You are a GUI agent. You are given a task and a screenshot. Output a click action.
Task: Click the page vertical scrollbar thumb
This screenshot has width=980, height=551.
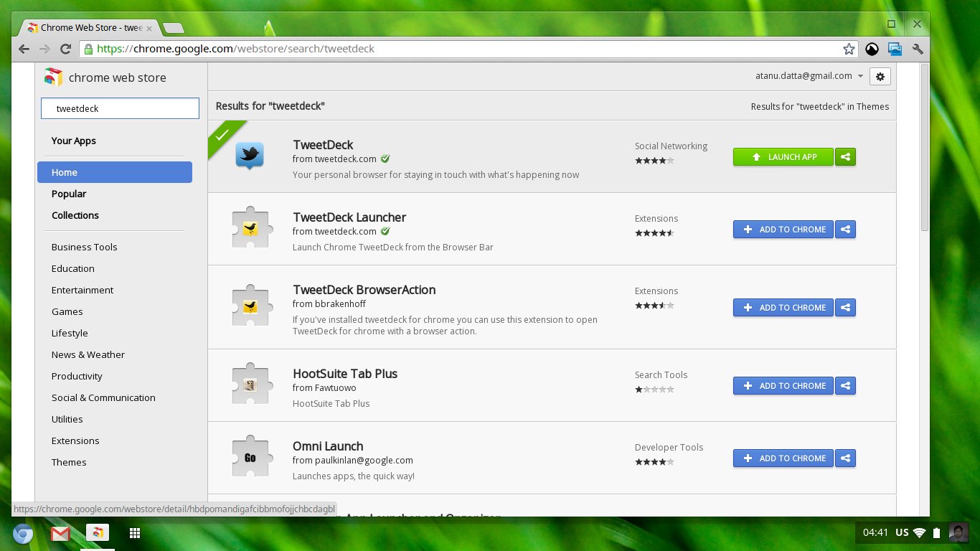click(x=925, y=147)
